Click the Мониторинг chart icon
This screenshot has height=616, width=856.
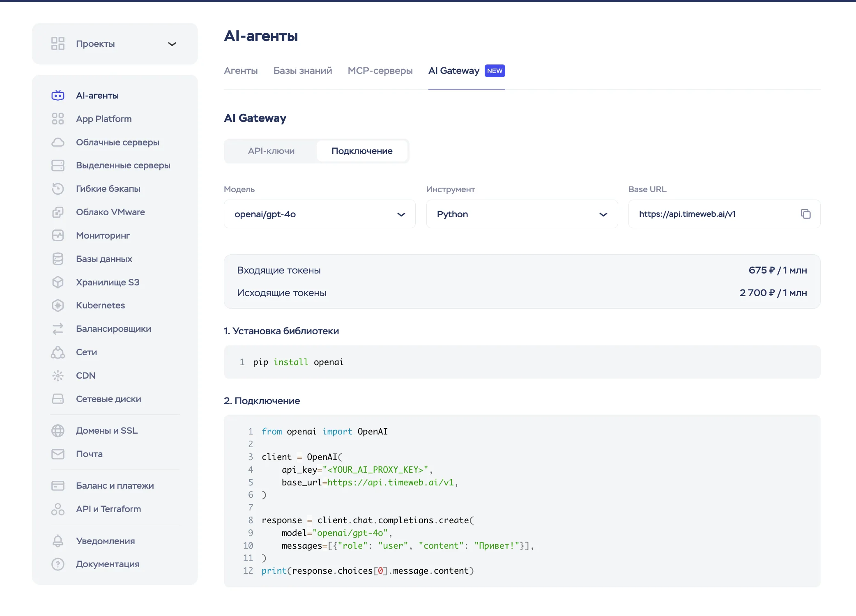tap(58, 235)
